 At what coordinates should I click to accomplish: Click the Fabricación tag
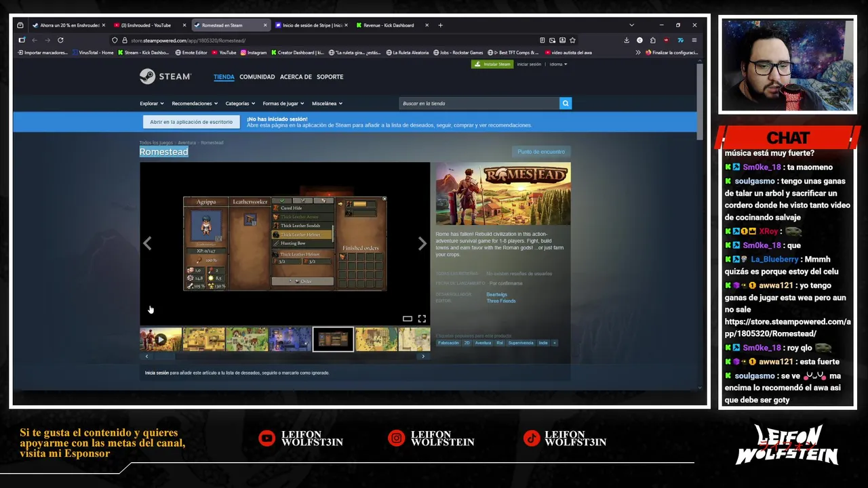click(x=448, y=343)
